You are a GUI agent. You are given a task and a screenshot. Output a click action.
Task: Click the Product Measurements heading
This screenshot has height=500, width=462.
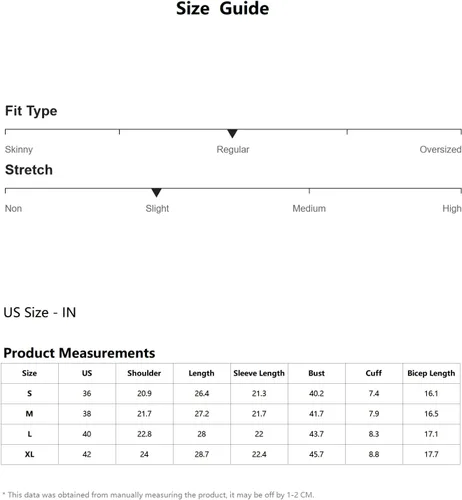click(x=79, y=353)
